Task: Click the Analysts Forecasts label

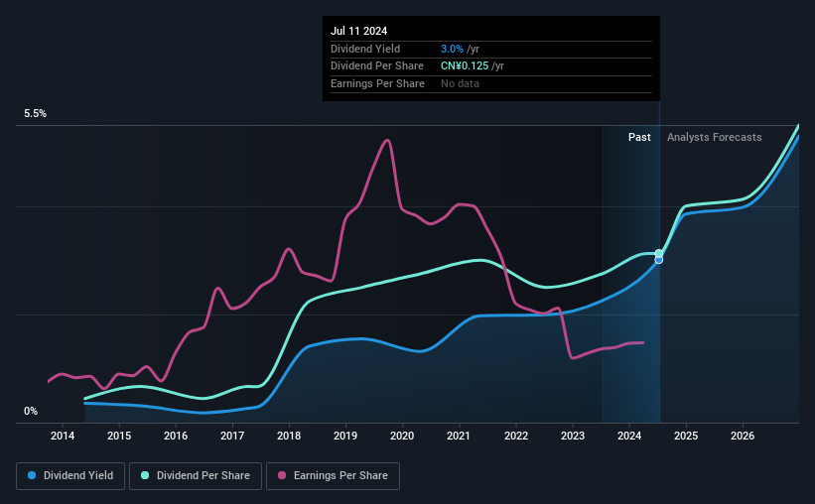Action: [715, 137]
